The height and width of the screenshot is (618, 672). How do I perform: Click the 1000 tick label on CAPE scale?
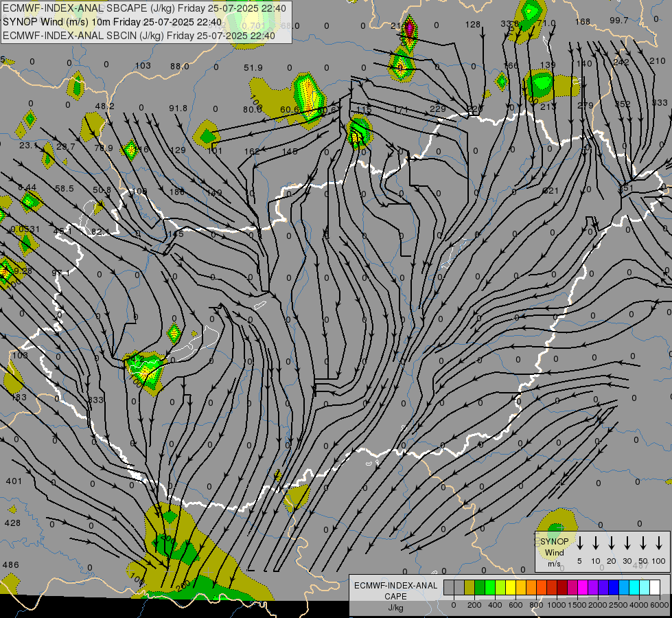point(557,605)
